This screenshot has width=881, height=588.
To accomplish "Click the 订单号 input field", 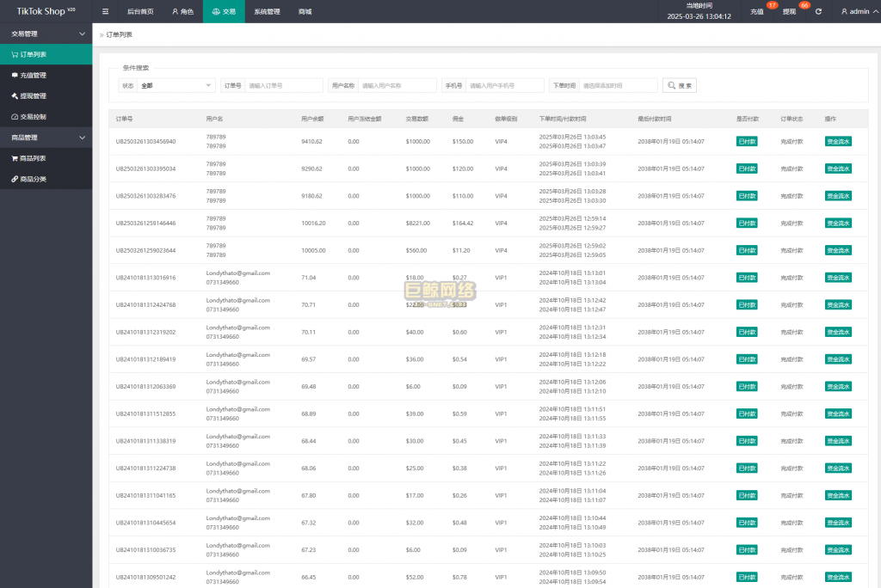I will pyautogui.click(x=283, y=86).
